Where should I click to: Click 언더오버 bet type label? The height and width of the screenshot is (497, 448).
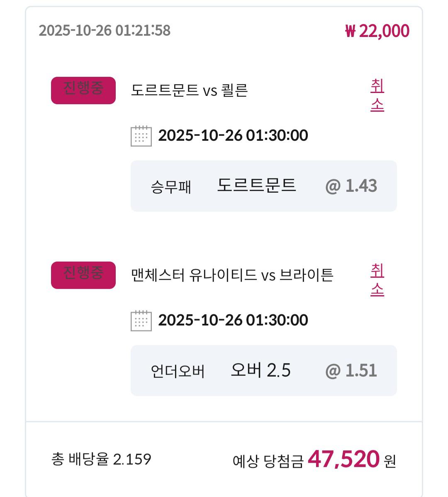(x=178, y=371)
